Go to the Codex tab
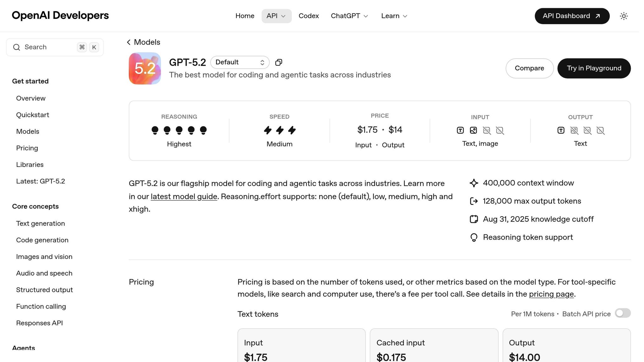Viewport: 644px width, 362px height. pyautogui.click(x=308, y=16)
